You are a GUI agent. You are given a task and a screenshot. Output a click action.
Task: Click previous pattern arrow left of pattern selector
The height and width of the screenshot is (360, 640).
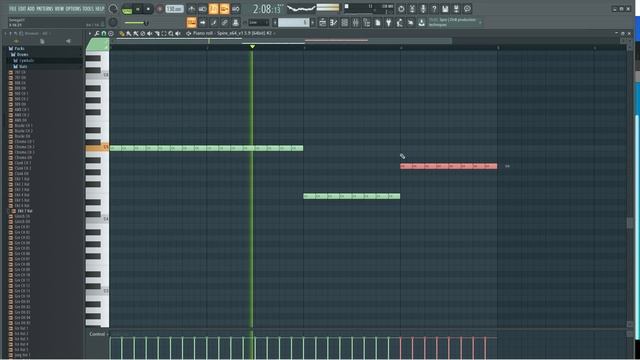click(x=275, y=23)
